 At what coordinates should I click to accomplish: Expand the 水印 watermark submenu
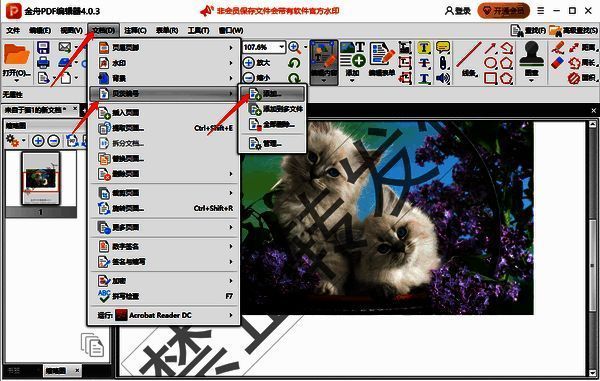(x=165, y=63)
